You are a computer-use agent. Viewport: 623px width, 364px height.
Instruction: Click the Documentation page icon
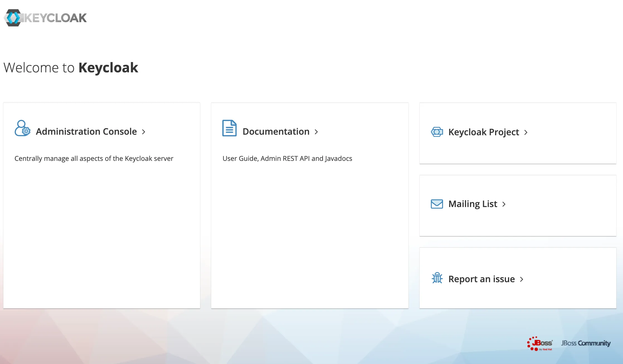click(x=229, y=128)
